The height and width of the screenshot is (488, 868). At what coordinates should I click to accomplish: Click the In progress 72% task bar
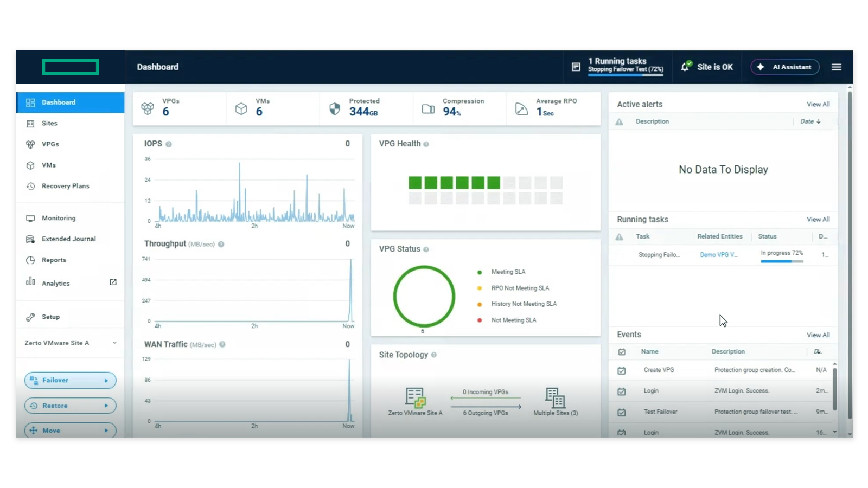coord(782,261)
